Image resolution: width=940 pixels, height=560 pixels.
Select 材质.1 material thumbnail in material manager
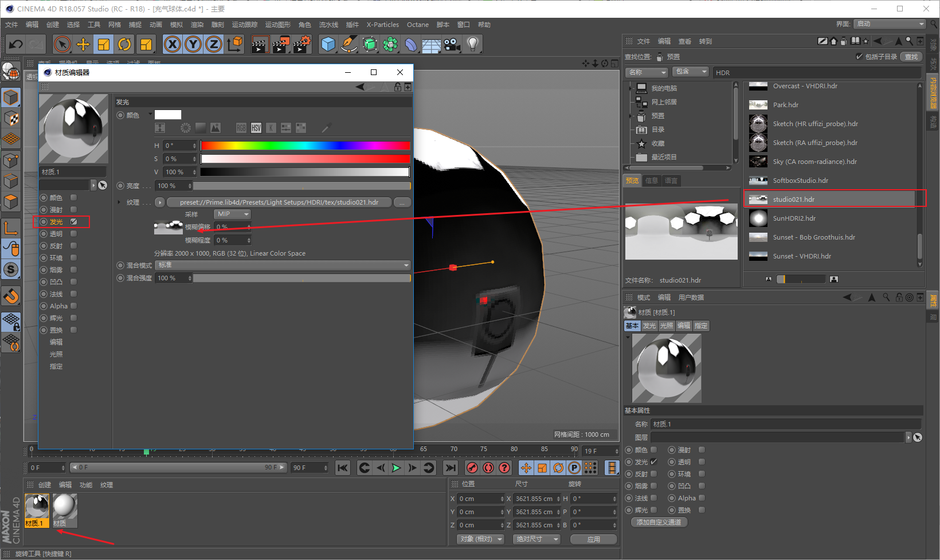(x=37, y=510)
